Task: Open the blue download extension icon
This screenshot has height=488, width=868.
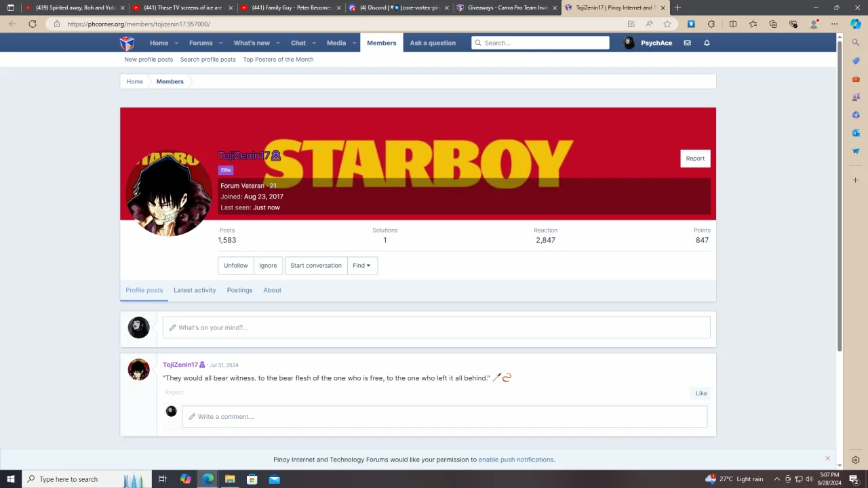Action: [691, 24]
